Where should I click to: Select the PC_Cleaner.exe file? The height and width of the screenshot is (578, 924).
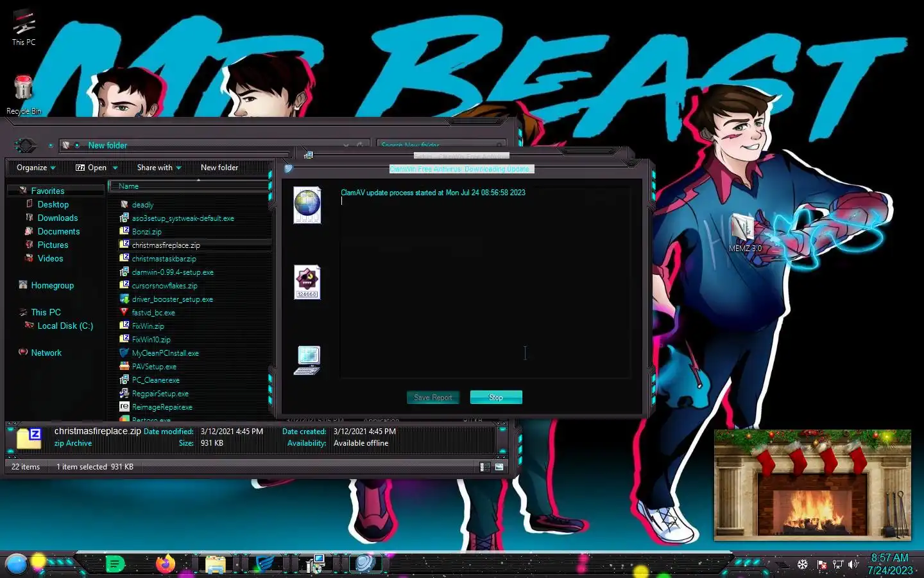tap(155, 380)
